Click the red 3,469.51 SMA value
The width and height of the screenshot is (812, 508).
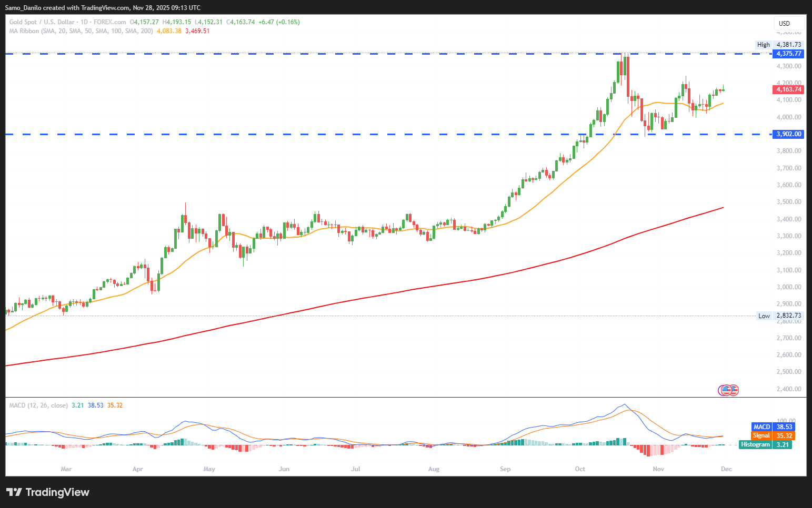click(197, 31)
